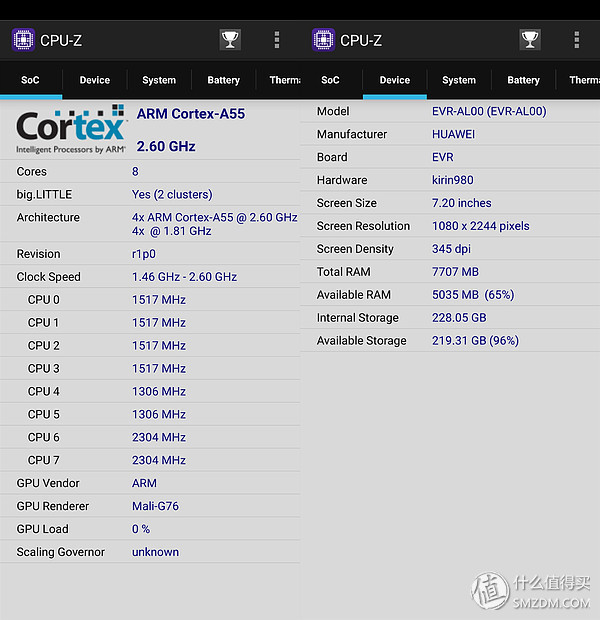Select CPU 5 row '1306 MHz'
The width and height of the screenshot is (600, 620).
click(159, 414)
